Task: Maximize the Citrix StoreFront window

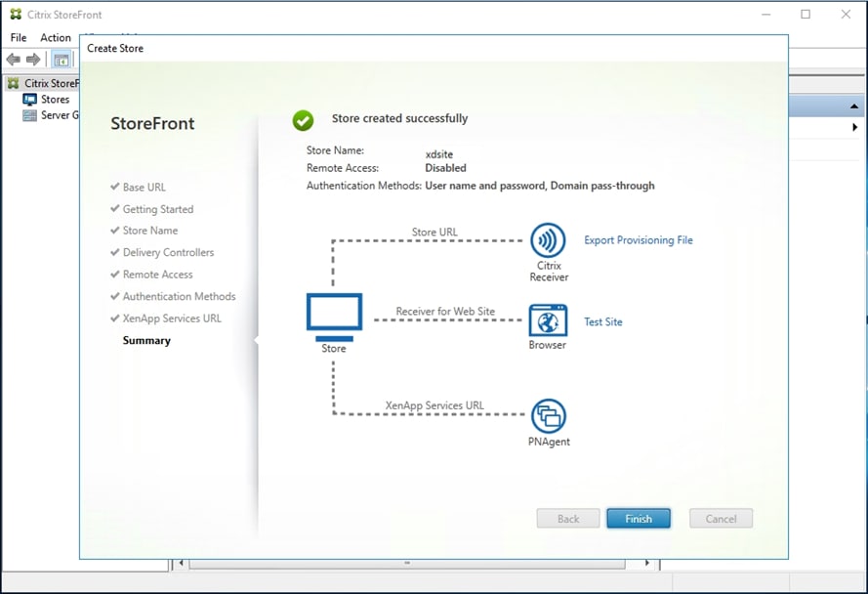Action: 806,15
